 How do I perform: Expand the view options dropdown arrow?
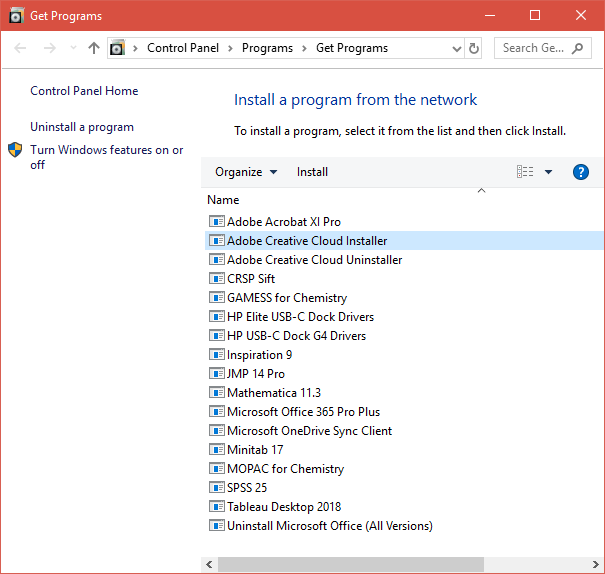[548, 172]
